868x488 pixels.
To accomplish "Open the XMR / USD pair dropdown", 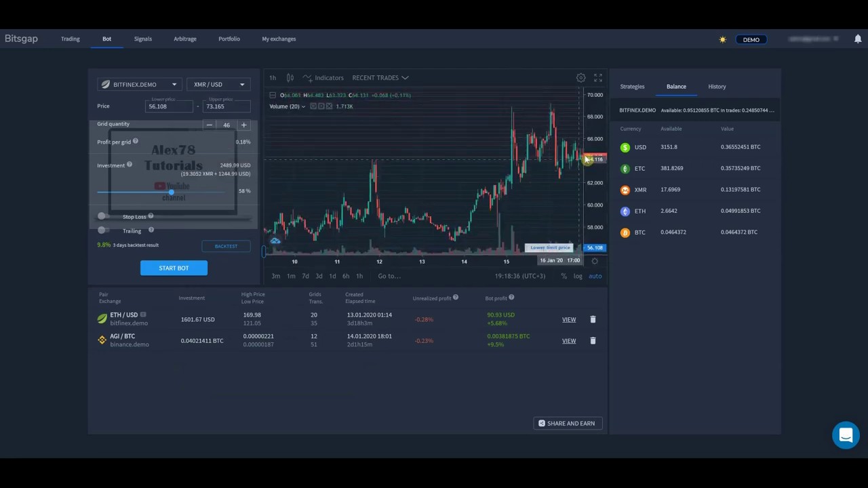I will pyautogui.click(x=218, y=85).
